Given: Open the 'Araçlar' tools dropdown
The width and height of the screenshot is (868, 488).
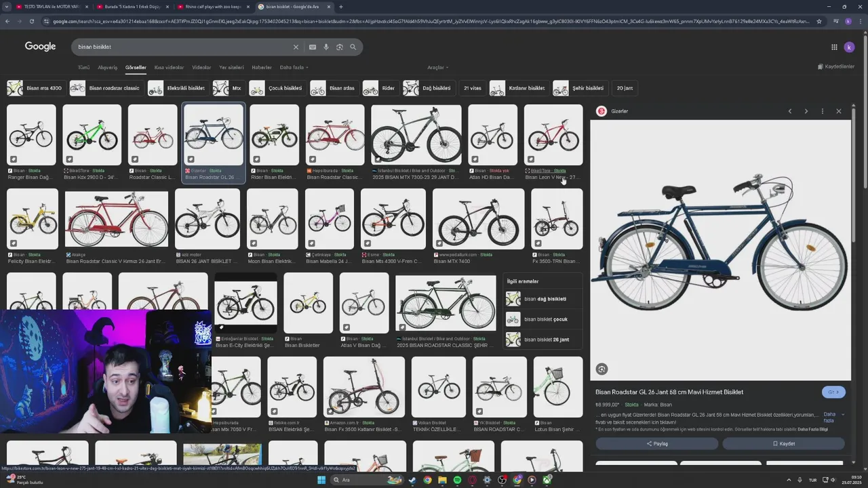Looking at the screenshot, I should [437, 67].
